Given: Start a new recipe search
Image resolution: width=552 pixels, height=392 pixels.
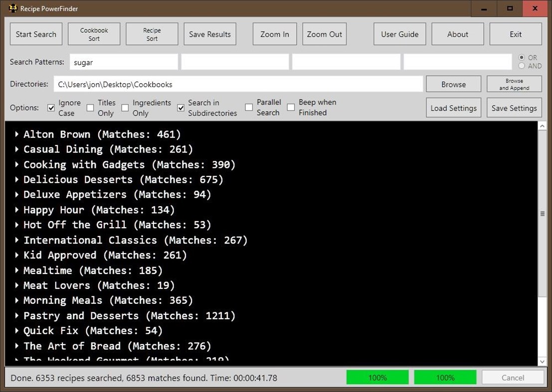Looking at the screenshot, I should tap(35, 34).
